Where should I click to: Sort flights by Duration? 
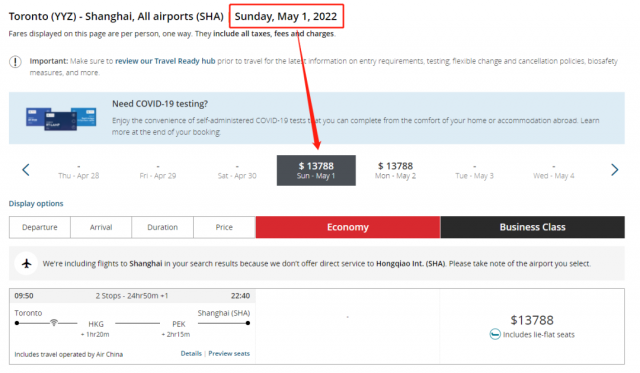click(162, 227)
